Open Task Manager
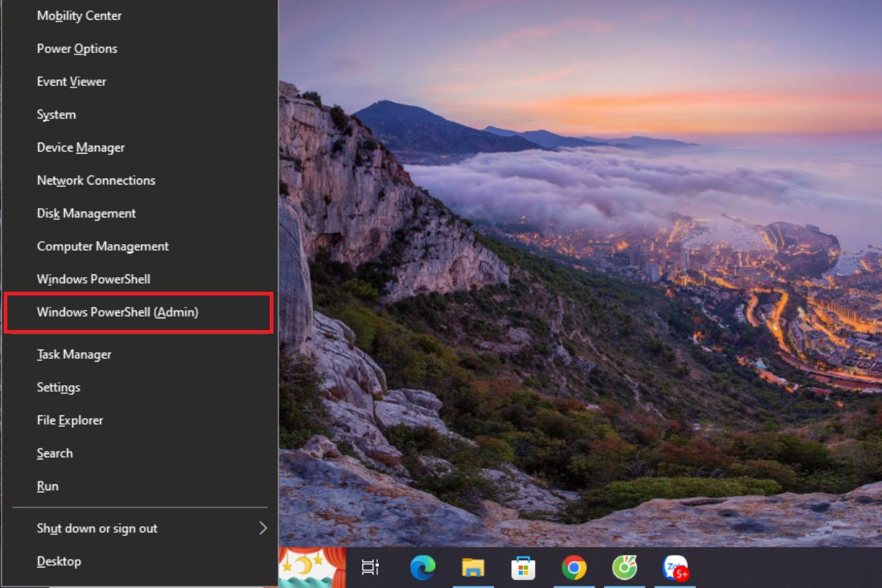 click(140, 354)
